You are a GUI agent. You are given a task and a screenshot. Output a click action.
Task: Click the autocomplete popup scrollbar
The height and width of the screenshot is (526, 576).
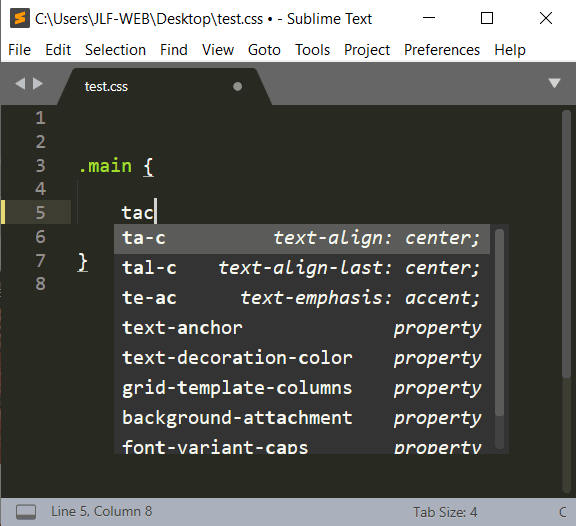click(499, 322)
